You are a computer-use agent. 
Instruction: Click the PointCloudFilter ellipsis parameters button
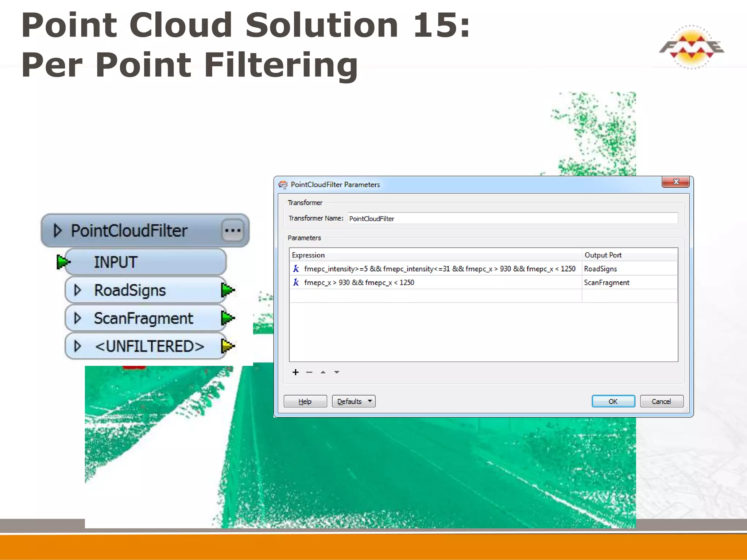click(233, 230)
